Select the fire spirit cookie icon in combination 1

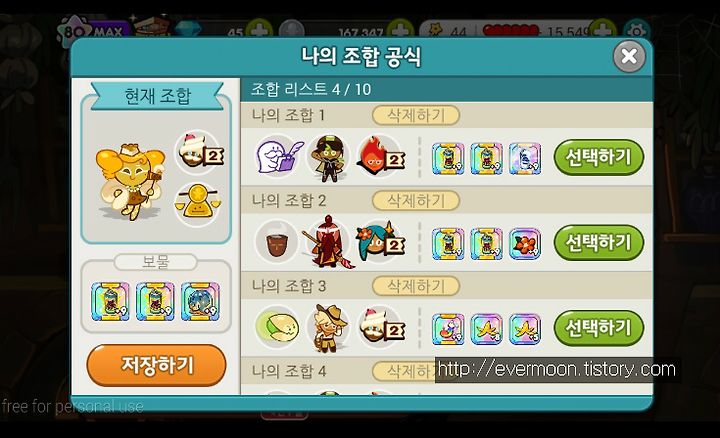click(380, 157)
